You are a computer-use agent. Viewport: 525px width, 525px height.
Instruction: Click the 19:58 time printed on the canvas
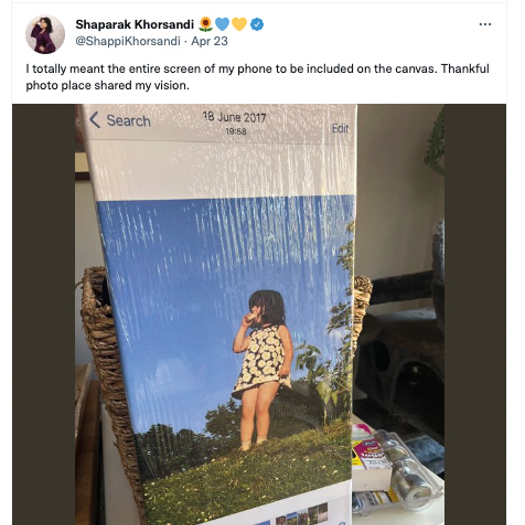(x=236, y=131)
